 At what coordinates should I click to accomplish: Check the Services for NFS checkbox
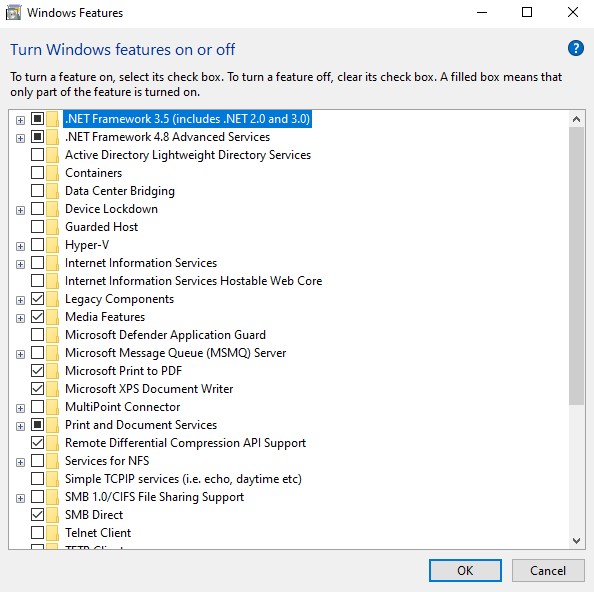38,460
